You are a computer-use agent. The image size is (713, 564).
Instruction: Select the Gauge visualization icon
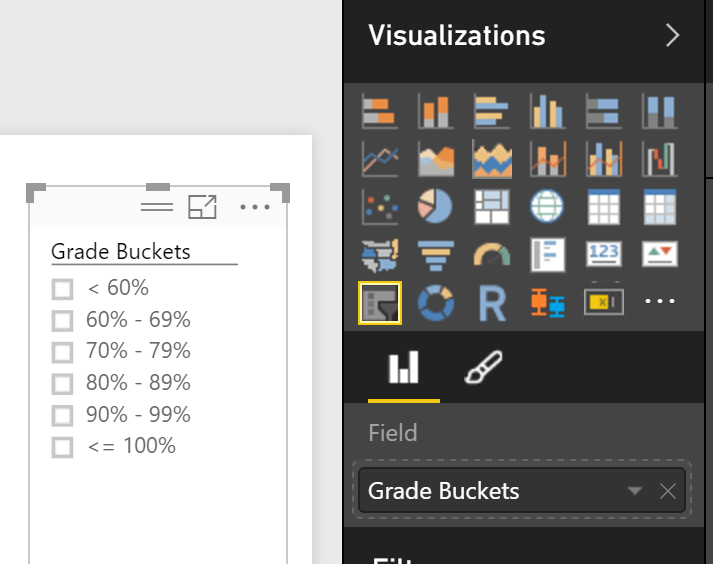tap(491, 255)
